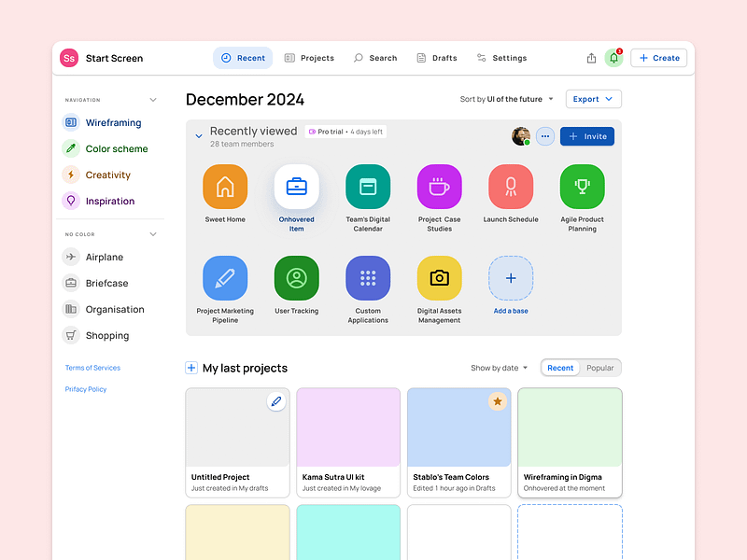Switch to the Projects tab
747x560 pixels.
(x=310, y=58)
